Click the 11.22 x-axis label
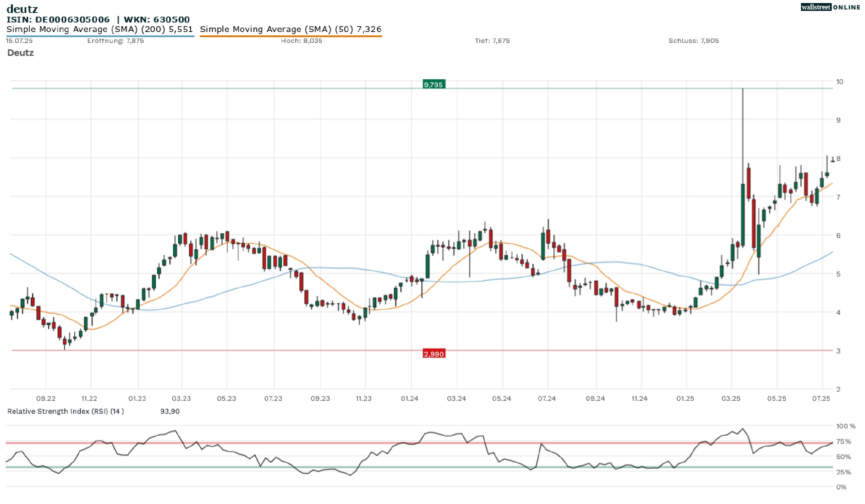865x504 pixels. pos(89,398)
